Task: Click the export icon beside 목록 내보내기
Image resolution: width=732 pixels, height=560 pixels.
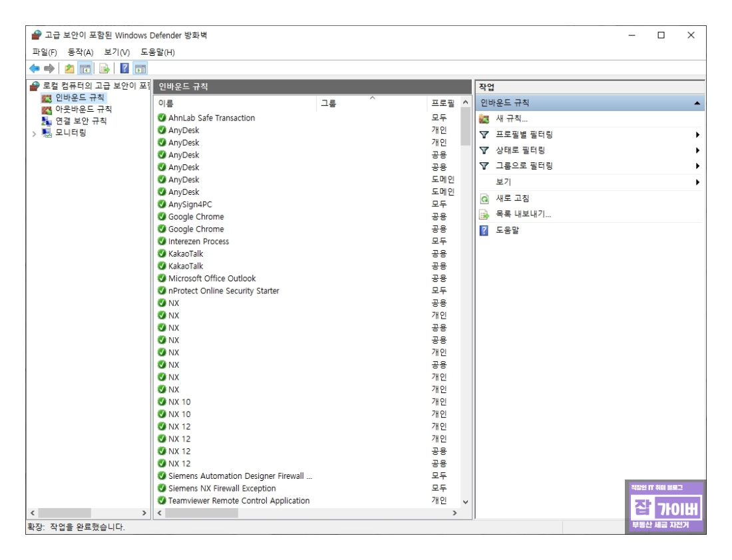Action: [484, 215]
